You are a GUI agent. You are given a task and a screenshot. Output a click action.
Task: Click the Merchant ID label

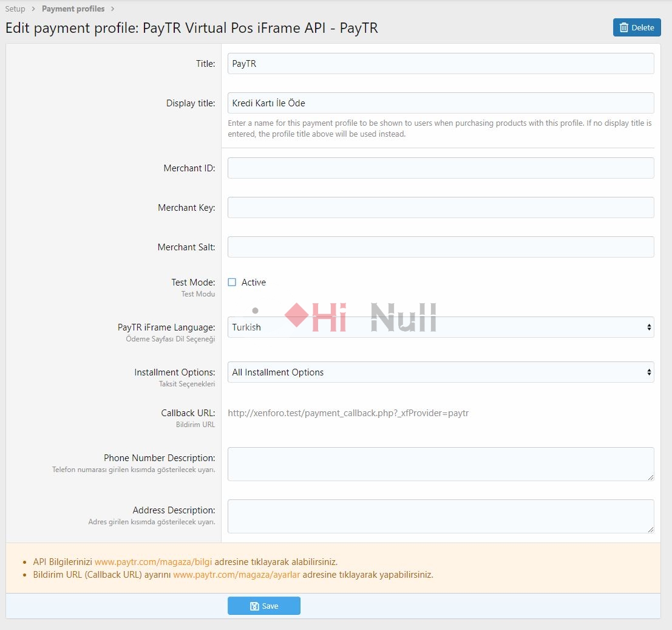click(x=189, y=168)
